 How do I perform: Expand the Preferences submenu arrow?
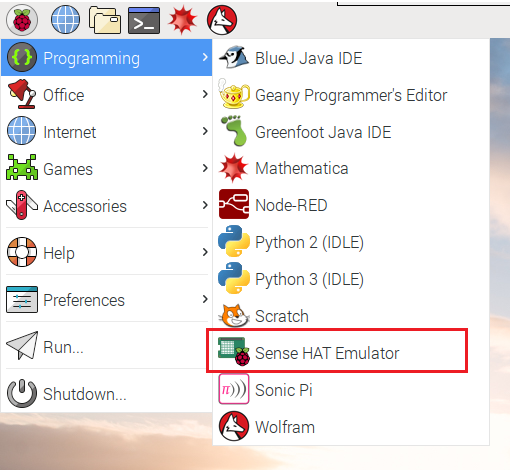click(205, 299)
